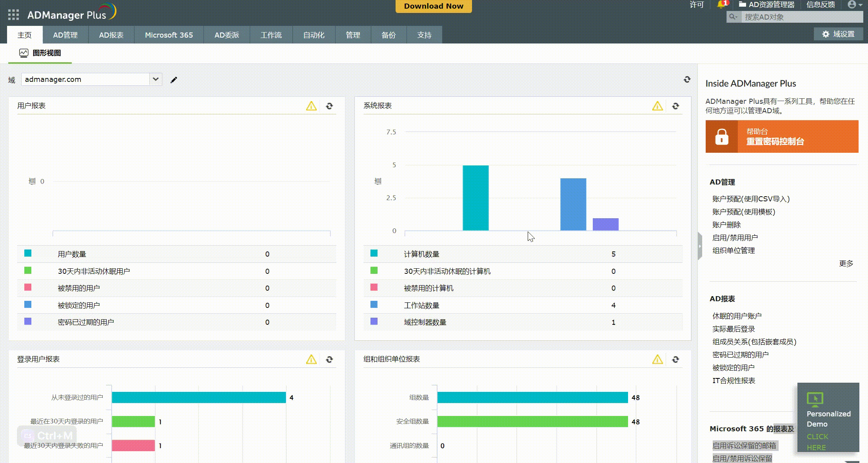Open 密码已过期的用户 report link
The height and width of the screenshot is (463, 868).
(x=741, y=355)
